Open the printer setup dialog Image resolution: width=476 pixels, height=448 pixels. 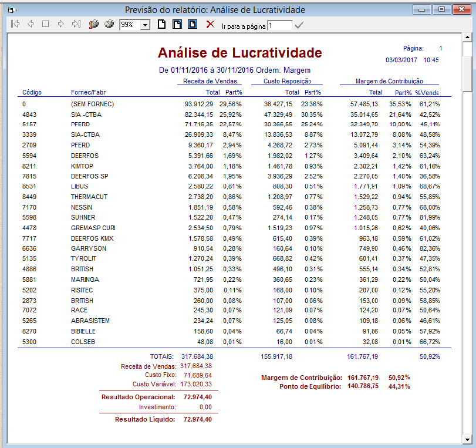tap(94, 24)
